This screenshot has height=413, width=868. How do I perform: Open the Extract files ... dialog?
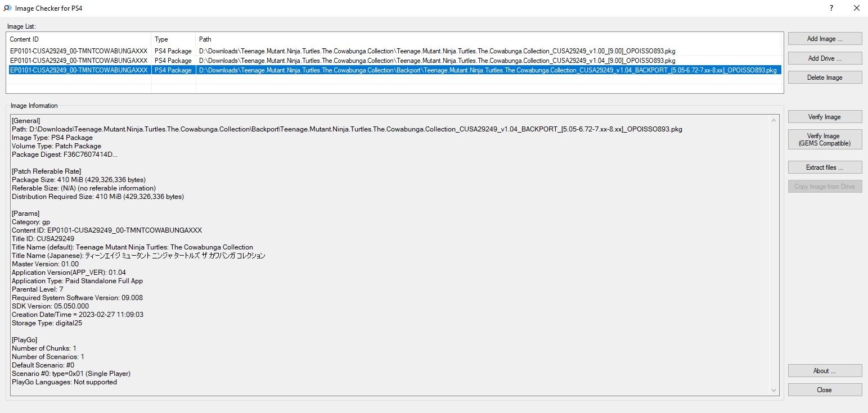825,167
